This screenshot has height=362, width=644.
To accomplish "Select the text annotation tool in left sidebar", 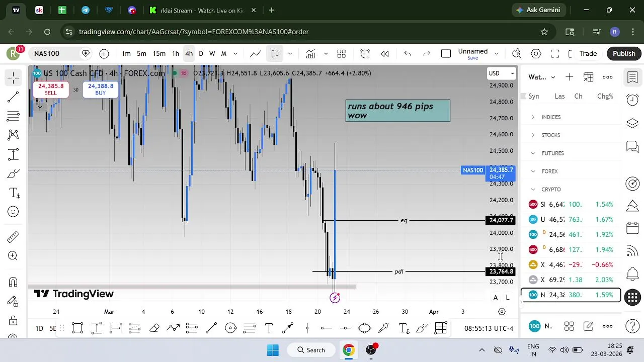I will 14,193.
